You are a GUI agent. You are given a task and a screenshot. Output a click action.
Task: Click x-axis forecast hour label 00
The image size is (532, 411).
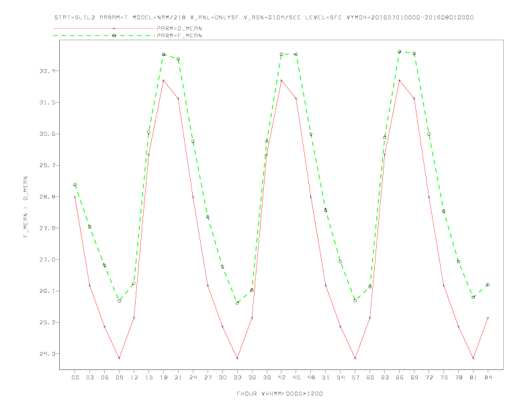(75, 377)
